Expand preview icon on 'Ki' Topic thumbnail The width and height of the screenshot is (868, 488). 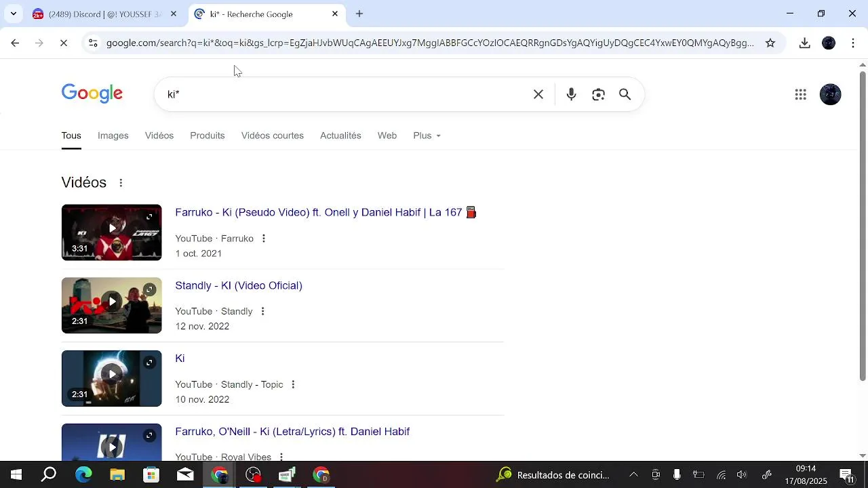149,363
